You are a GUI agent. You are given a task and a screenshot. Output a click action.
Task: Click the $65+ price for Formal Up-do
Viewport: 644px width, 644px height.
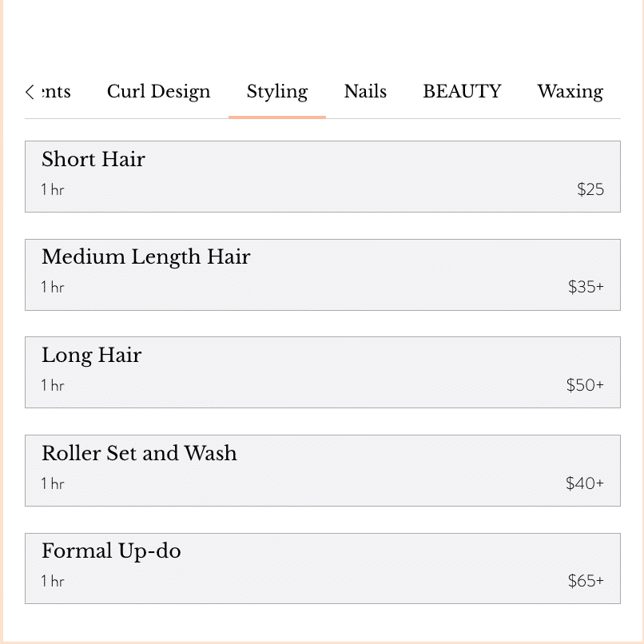pyautogui.click(x=586, y=581)
